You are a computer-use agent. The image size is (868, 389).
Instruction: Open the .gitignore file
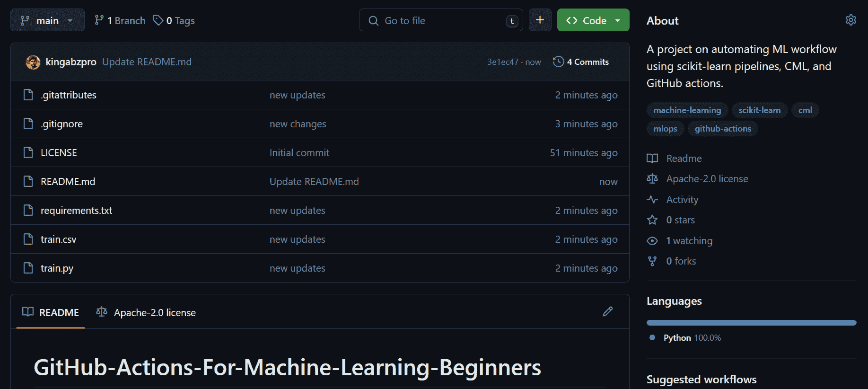pyautogui.click(x=61, y=124)
